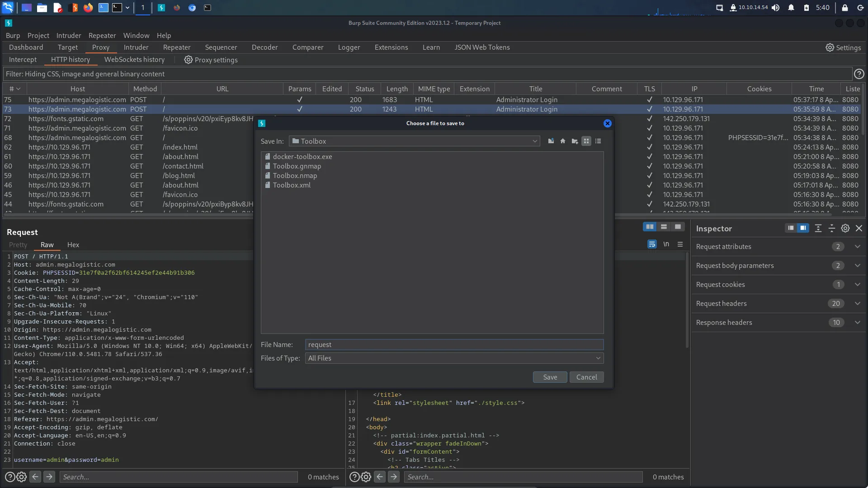
Task: Create new folder in save dialog
Action: coord(575,141)
